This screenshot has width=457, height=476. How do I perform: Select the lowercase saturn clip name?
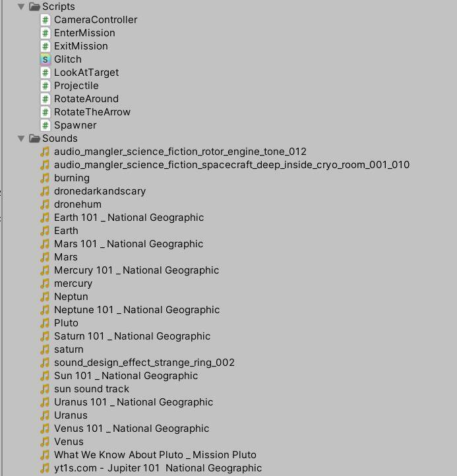tap(69, 349)
